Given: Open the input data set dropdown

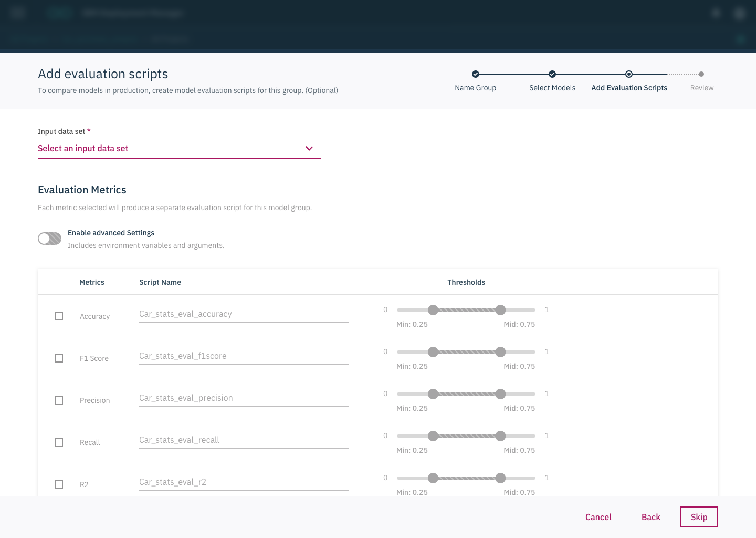Looking at the screenshot, I should coord(179,149).
